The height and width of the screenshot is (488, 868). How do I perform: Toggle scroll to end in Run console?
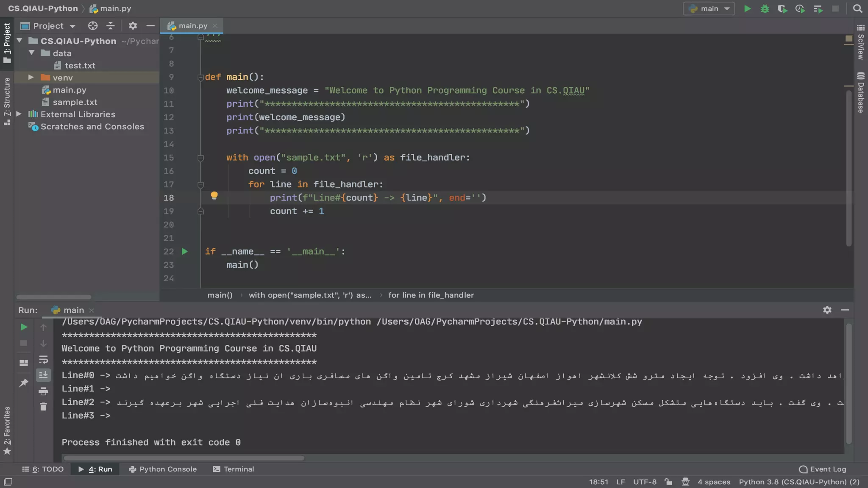coord(43,375)
